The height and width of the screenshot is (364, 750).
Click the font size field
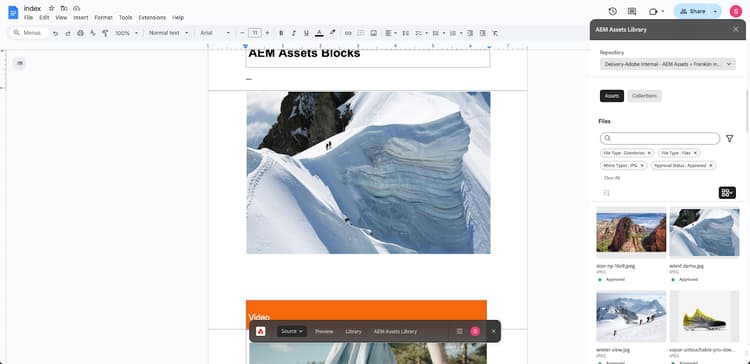(x=255, y=33)
